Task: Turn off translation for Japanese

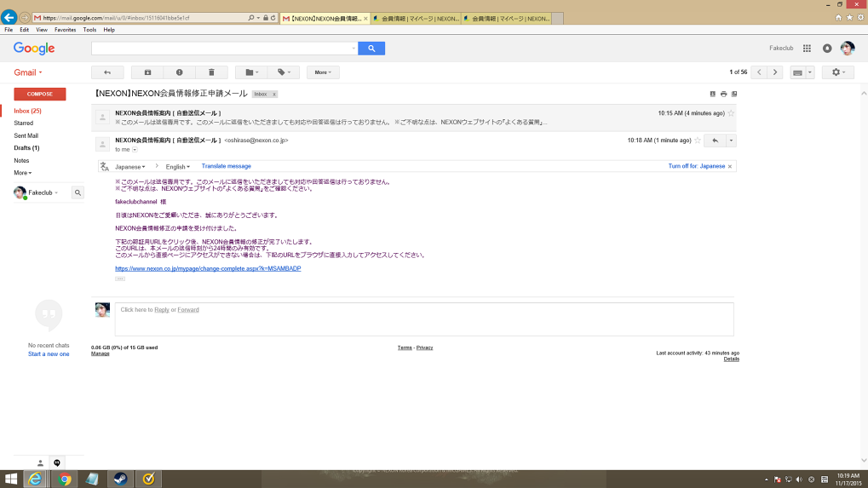Action: click(697, 166)
